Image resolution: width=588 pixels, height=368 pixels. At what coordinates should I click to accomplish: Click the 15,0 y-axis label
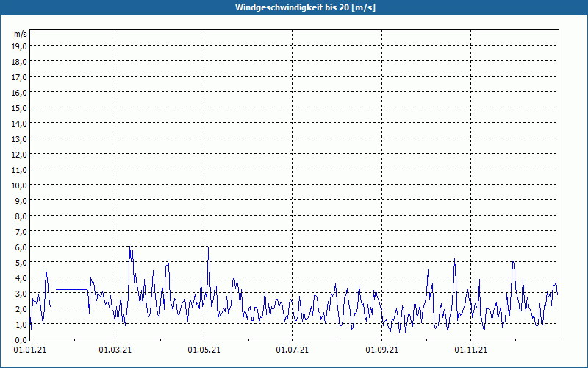(19, 108)
